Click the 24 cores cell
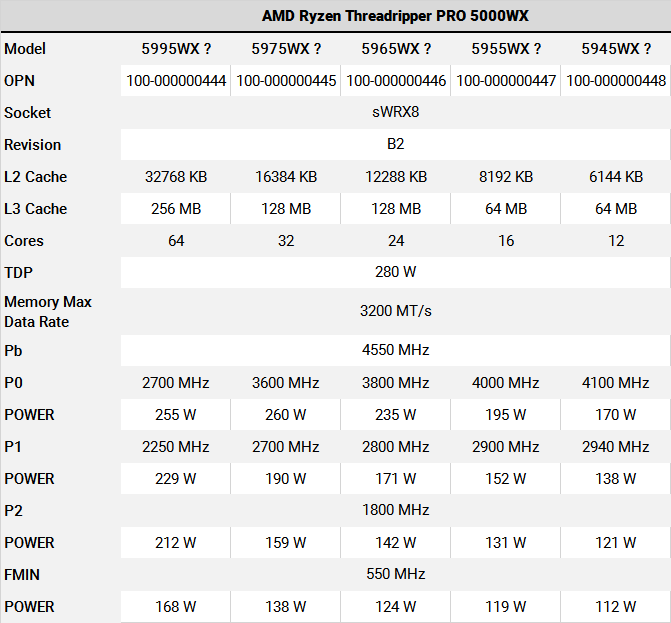This screenshot has width=671, height=623. (x=396, y=241)
